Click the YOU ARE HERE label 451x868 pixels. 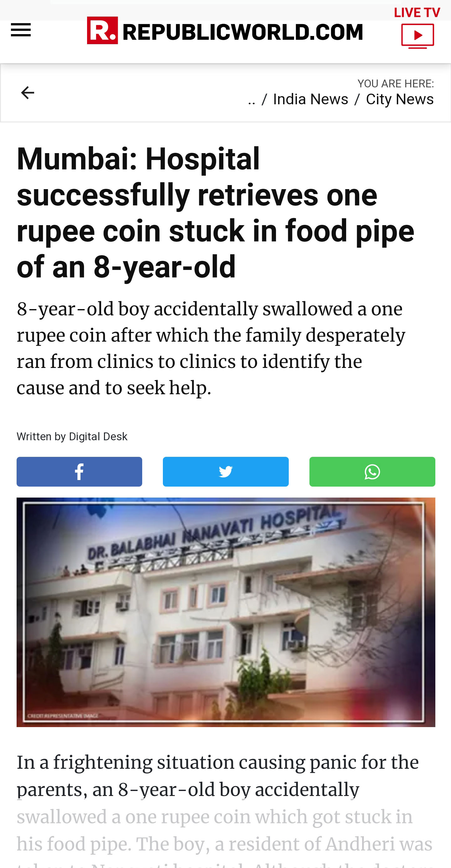point(396,84)
